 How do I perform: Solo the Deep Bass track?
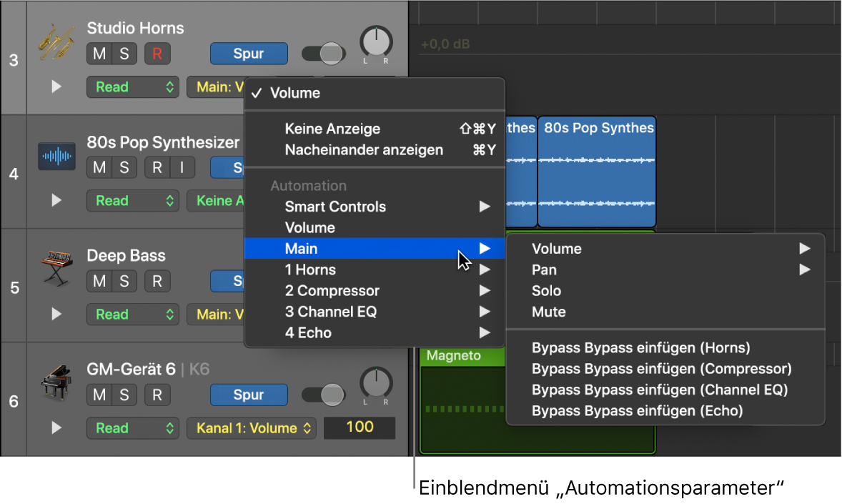[x=124, y=281]
